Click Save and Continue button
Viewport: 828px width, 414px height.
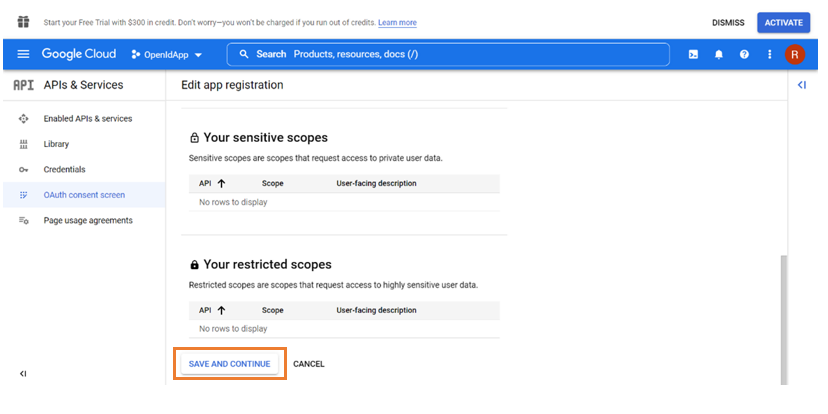tap(230, 364)
